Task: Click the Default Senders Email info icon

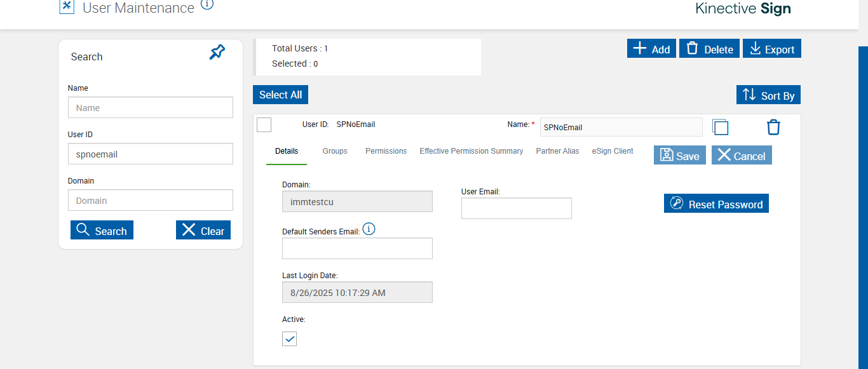Action: [369, 229]
